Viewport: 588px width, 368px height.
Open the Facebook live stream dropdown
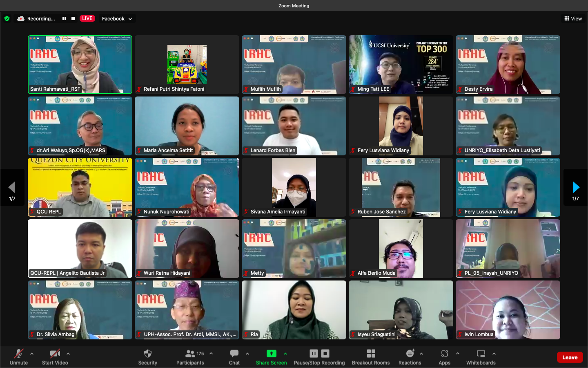[117, 18]
